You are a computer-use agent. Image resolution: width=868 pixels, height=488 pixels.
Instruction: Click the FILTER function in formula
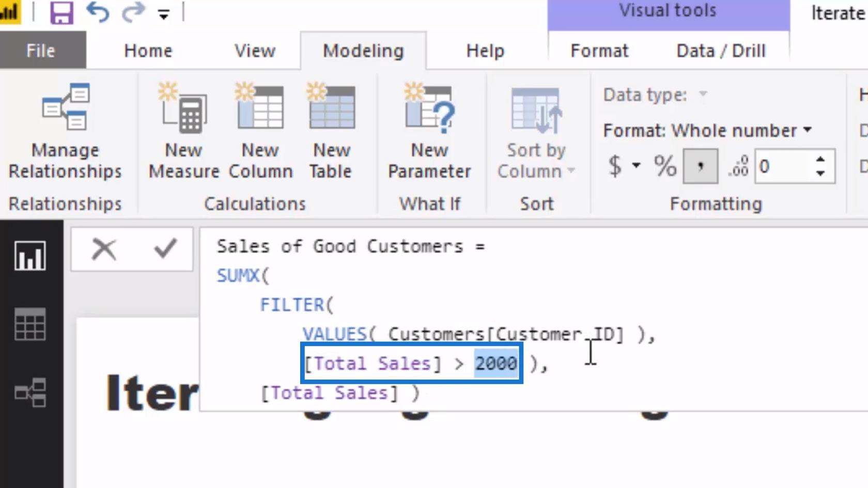[292, 305]
